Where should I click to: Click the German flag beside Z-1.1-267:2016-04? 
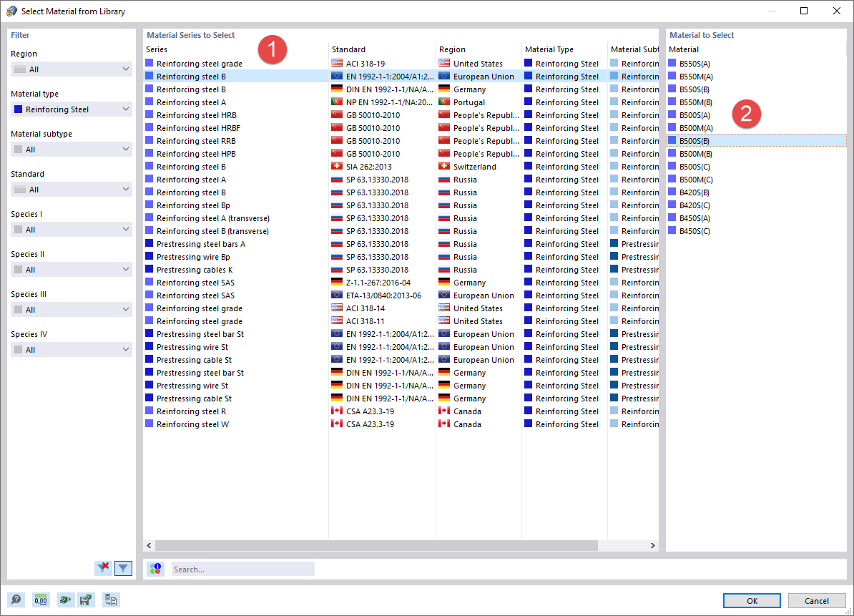[x=337, y=282]
